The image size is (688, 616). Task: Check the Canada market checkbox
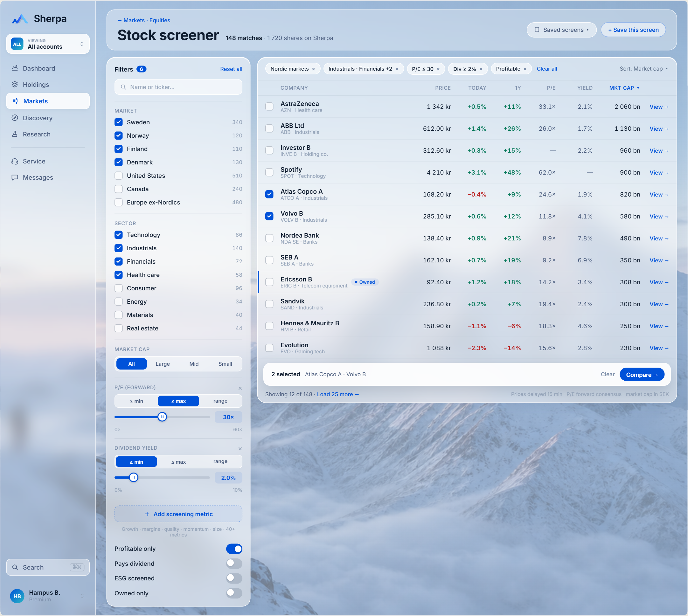pyautogui.click(x=119, y=189)
